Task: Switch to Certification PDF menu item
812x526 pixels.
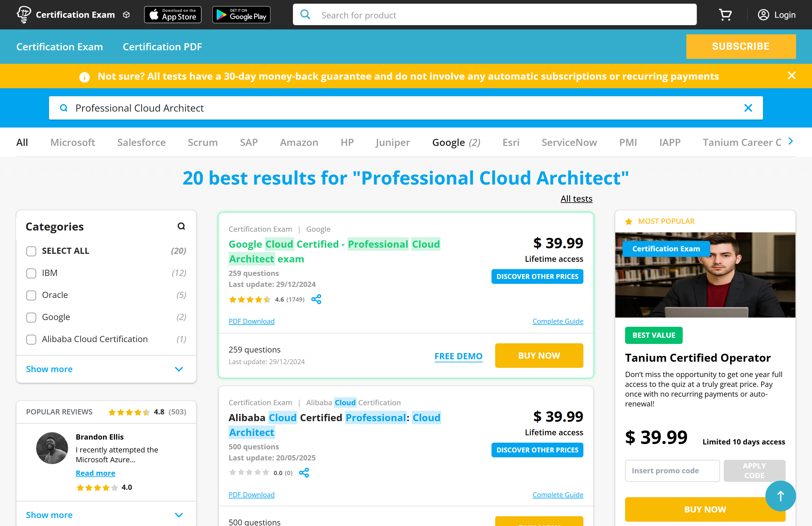Action: point(162,47)
